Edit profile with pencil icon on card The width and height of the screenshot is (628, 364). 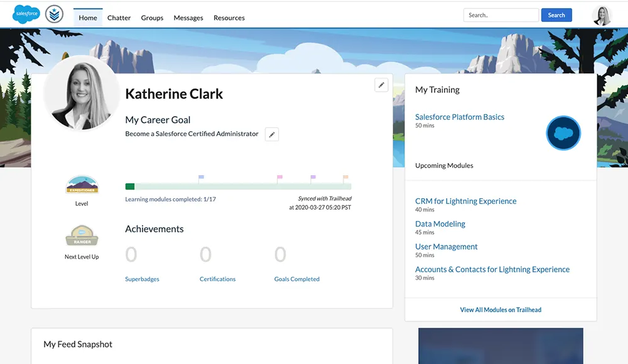coord(381,85)
